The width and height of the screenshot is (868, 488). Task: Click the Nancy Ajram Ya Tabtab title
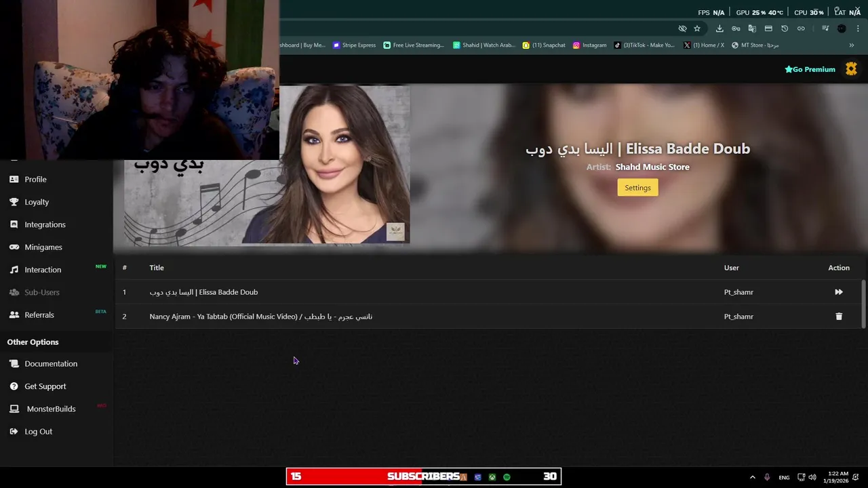click(260, 317)
